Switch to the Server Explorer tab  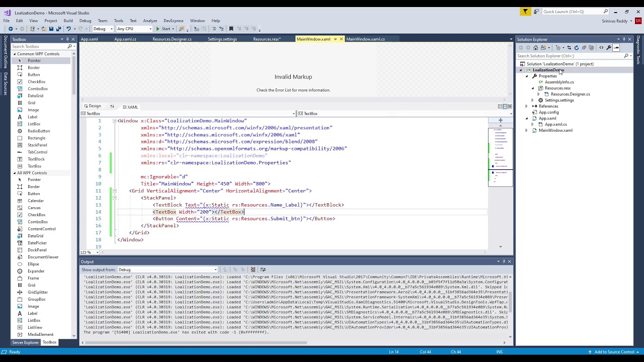click(x=25, y=342)
